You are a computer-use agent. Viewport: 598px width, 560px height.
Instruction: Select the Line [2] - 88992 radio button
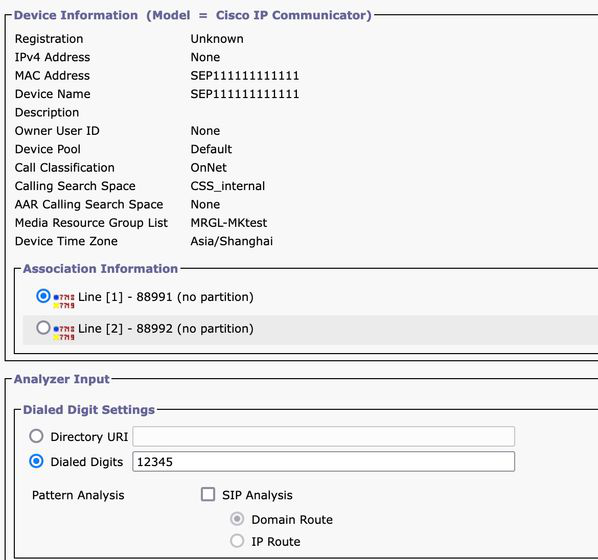point(43,328)
